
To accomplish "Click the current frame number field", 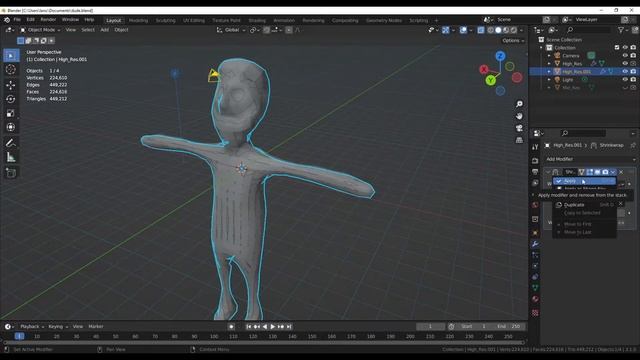I will [430, 327].
